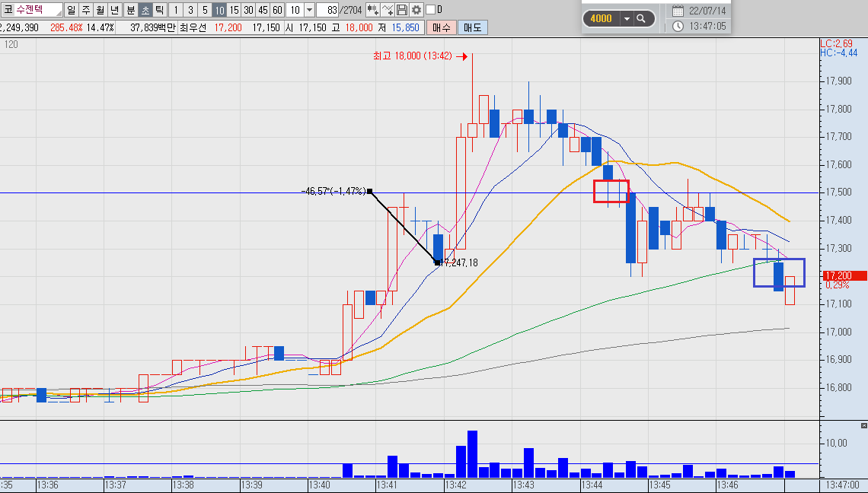
Task: Click the magnifier search icon by 4000
Action: tap(641, 18)
